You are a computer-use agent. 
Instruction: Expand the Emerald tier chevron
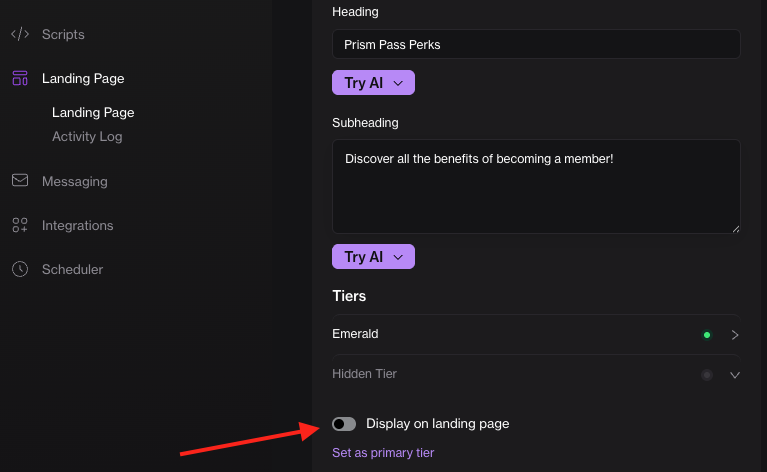[735, 335]
